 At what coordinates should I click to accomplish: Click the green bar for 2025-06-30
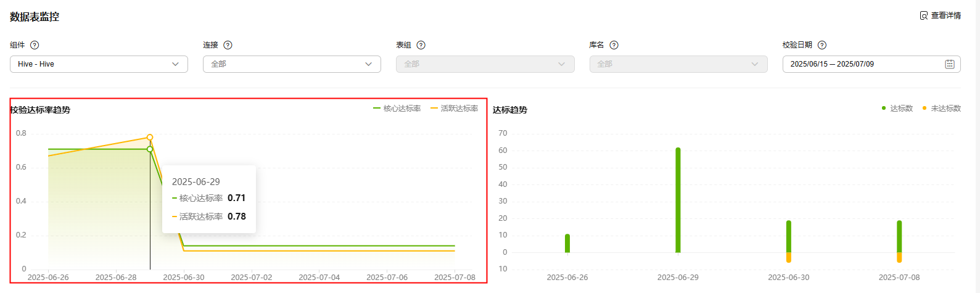tap(789, 237)
